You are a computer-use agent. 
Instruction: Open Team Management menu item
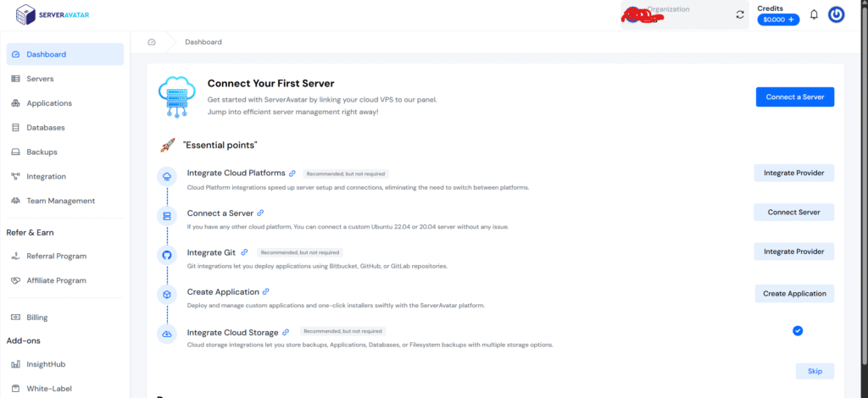point(64,201)
